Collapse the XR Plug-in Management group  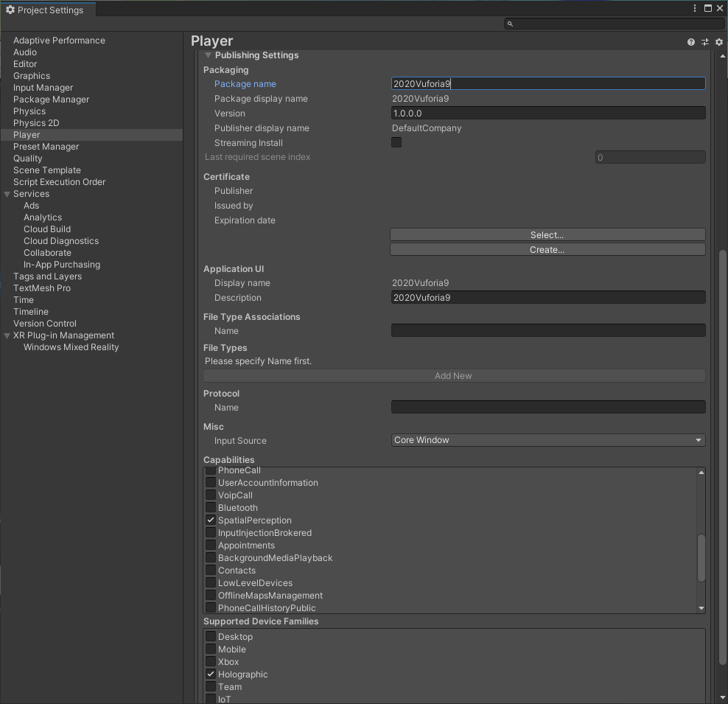(x=7, y=335)
